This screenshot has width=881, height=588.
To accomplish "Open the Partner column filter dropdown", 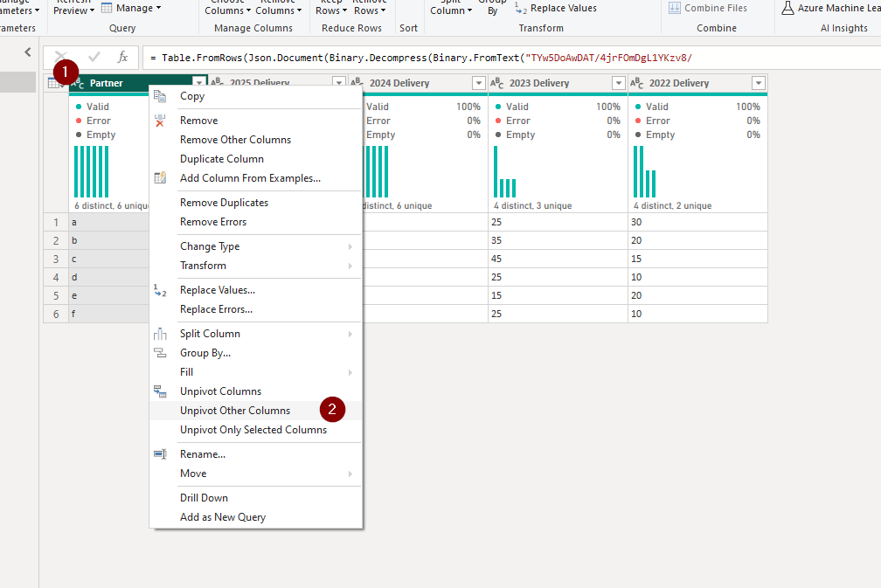I will coord(199,83).
